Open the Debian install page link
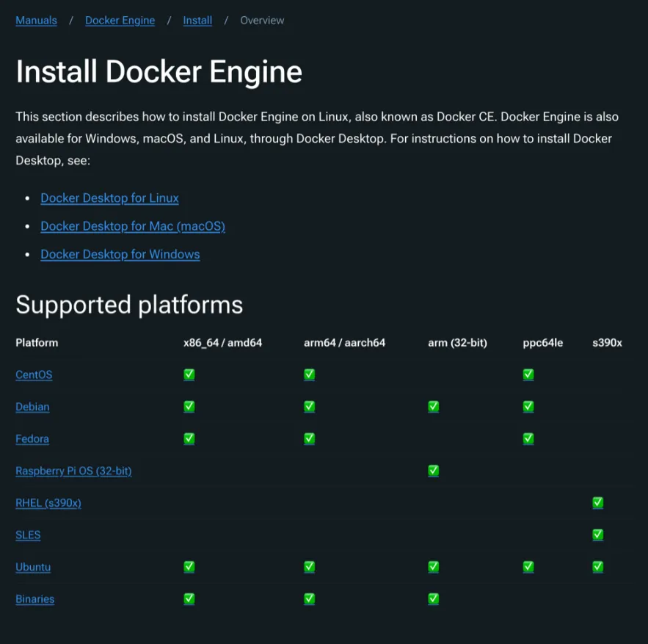648x644 pixels. tap(32, 407)
